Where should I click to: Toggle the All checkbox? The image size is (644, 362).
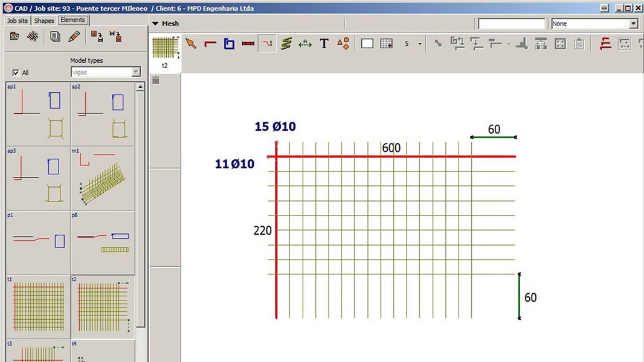[x=16, y=72]
